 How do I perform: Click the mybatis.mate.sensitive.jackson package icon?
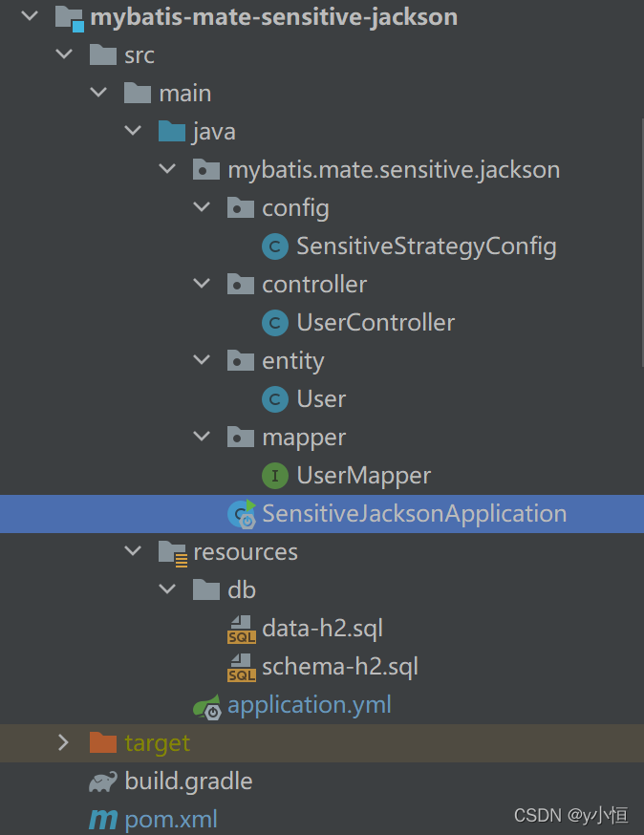pyautogui.click(x=206, y=170)
